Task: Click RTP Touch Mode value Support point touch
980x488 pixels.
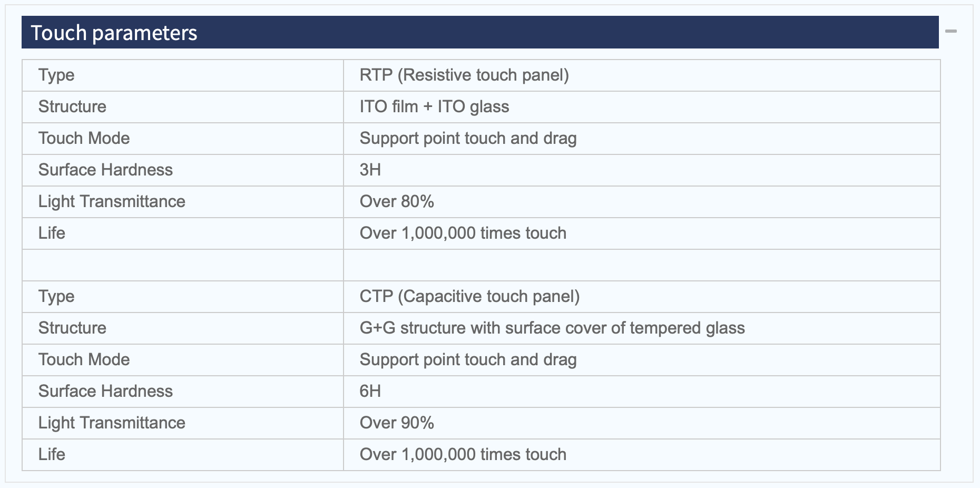Action: tap(468, 139)
